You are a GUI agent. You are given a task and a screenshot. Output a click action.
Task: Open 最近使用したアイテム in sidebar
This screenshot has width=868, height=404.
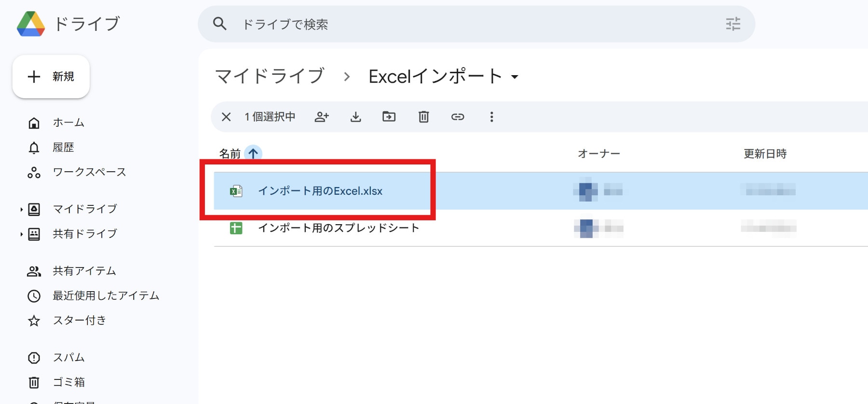[105, 296]
